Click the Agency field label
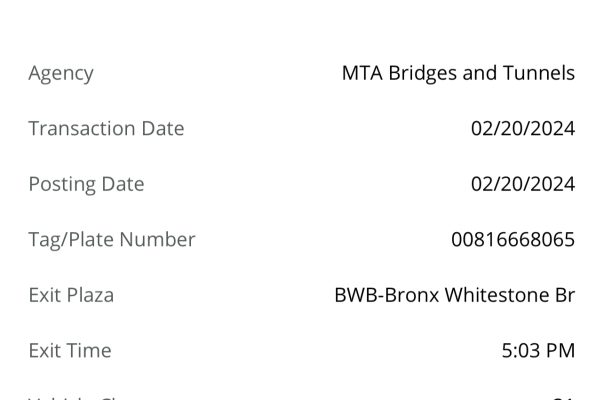 (61, 74)
